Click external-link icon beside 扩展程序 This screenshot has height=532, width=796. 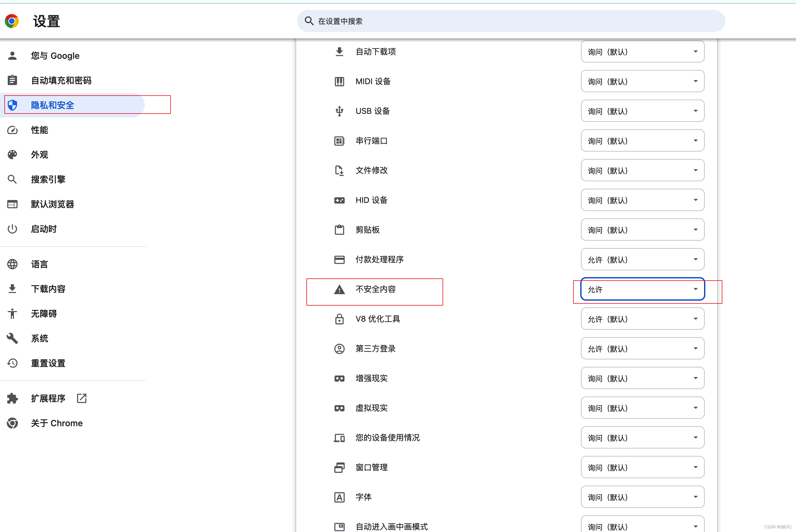pos(82,398)
